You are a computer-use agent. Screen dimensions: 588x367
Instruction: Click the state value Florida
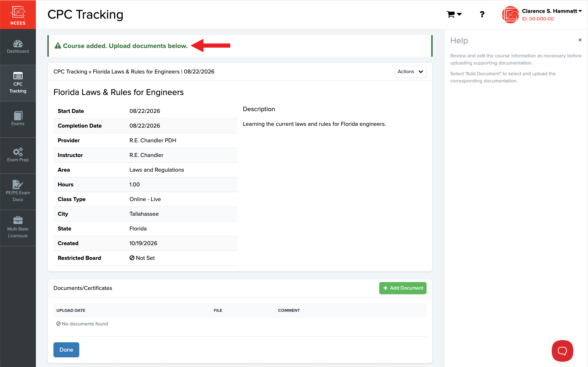[x=138, y=229]
